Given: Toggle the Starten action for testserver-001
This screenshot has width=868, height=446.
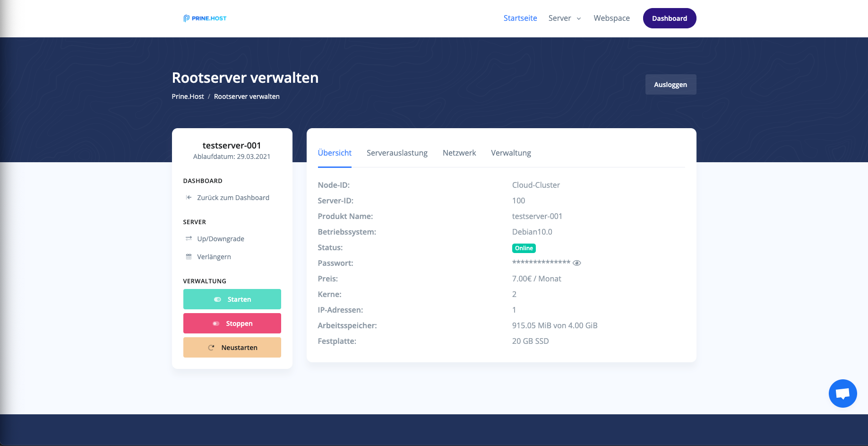Looking at the screenshot, I should [232, 299].
